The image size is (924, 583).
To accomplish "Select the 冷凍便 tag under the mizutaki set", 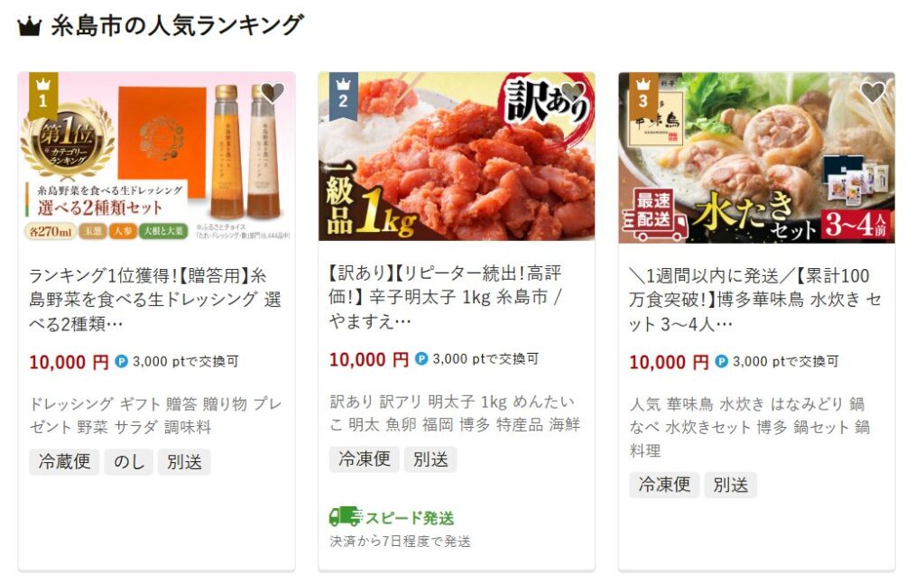I will point(664,485).
